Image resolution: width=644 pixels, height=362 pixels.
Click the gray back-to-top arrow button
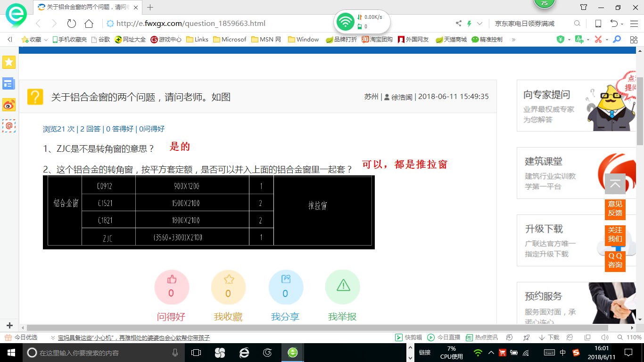point(615,184)
